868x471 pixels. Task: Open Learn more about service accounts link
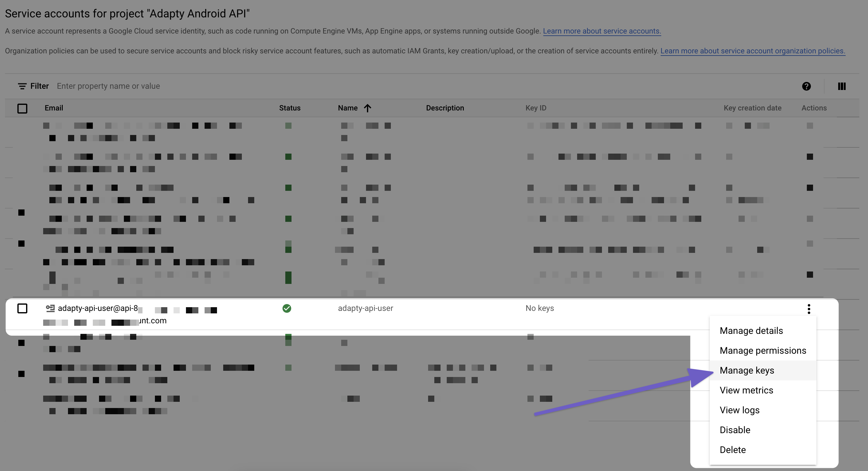601,31
